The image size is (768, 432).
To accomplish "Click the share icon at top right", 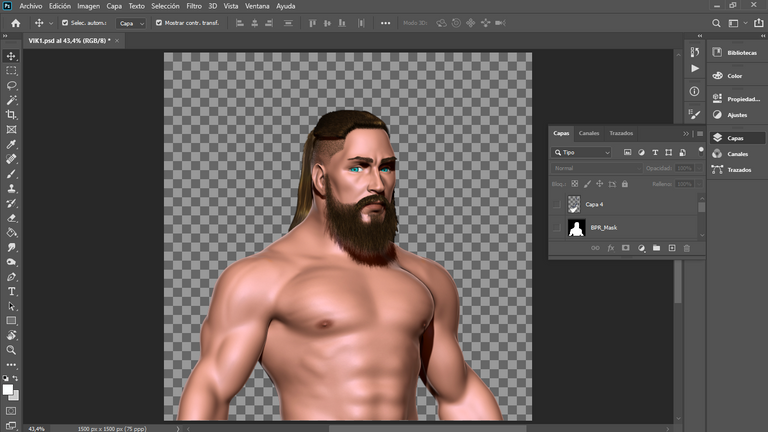I will coord(759,23).
